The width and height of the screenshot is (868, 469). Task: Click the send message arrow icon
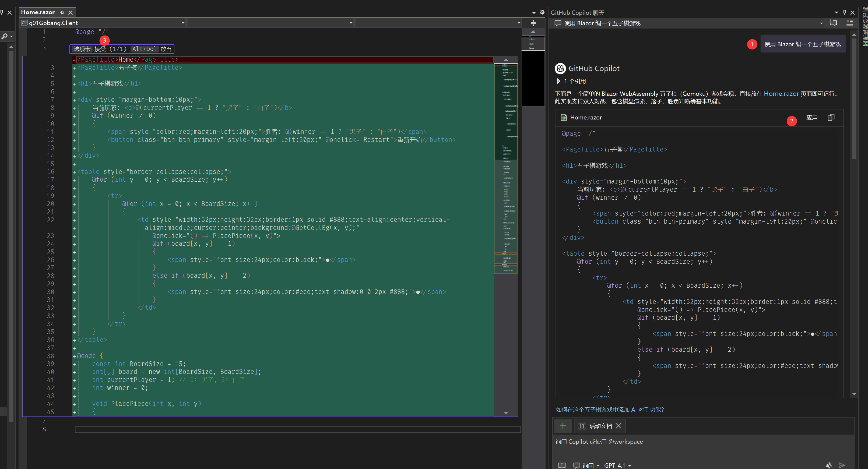tap(842, 465)
